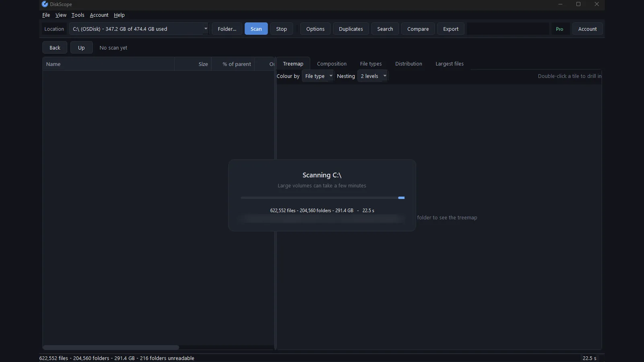The image size is (644, 362).
Task: Close the DiskScope window
Action: tap(597, 4)
